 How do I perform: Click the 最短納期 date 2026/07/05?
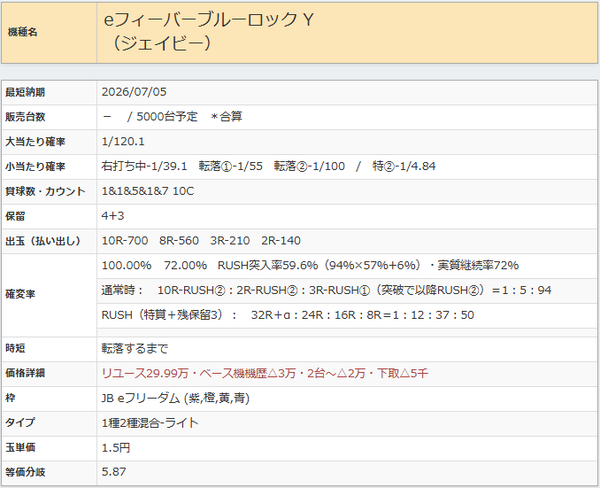(x=134, y=92)
